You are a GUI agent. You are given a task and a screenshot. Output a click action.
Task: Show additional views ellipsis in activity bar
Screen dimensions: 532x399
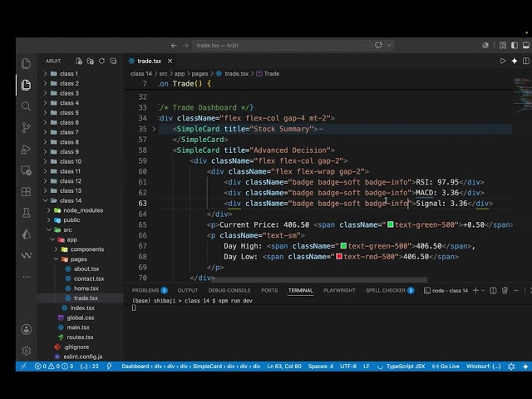[x=26, y=277]
